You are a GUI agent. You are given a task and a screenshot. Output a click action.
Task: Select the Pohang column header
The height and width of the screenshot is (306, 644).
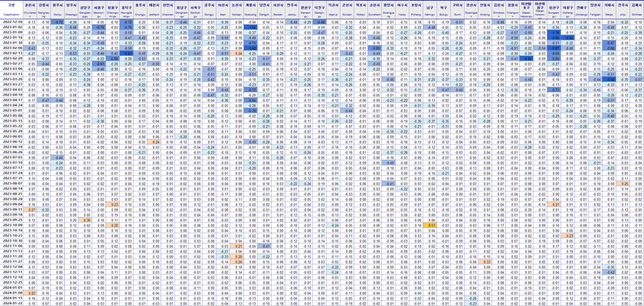tap(416, 10)
